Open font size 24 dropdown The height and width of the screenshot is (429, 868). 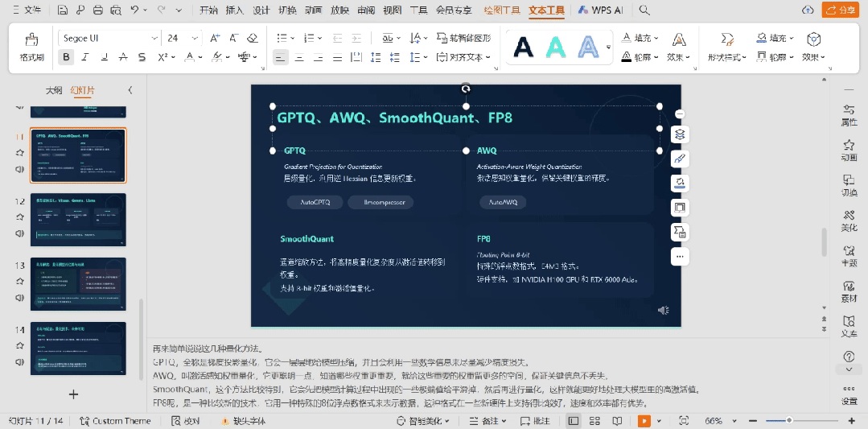pos(195,38)
